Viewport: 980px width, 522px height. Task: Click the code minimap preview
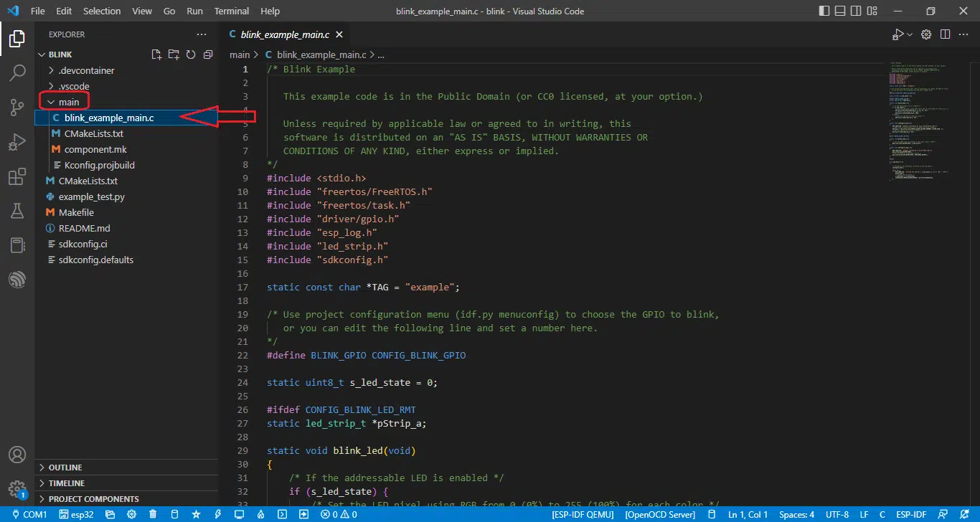929,120
